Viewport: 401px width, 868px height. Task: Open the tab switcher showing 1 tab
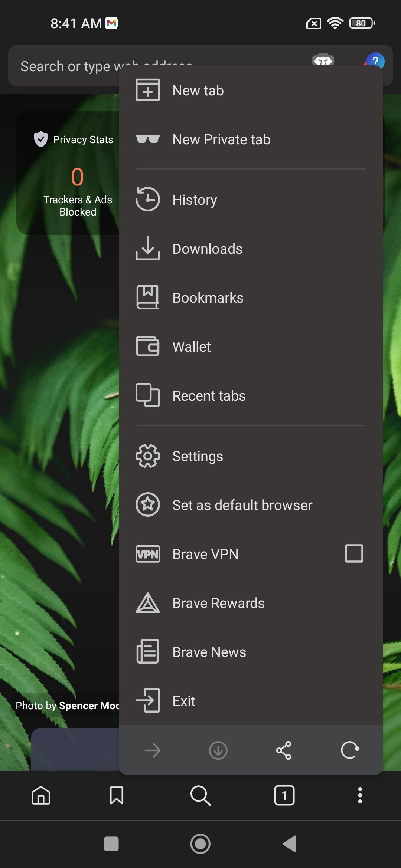tap(284, 795)
